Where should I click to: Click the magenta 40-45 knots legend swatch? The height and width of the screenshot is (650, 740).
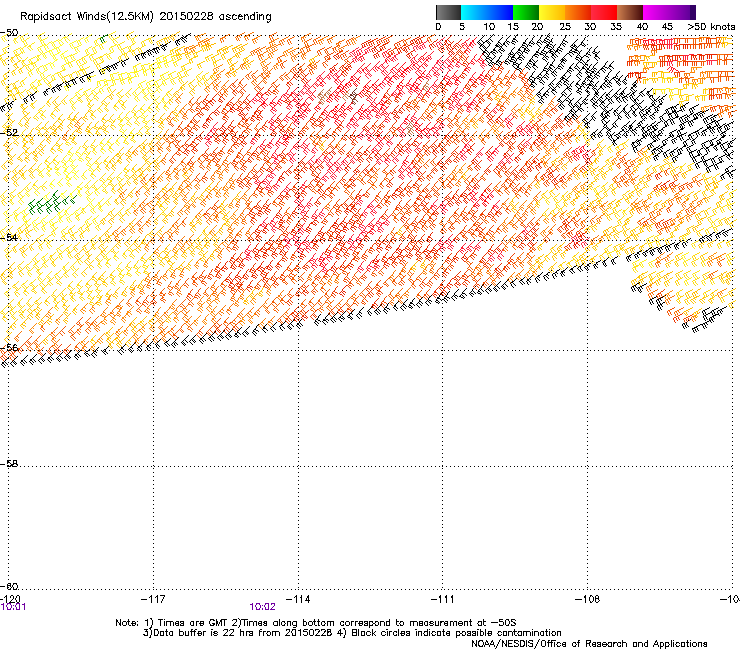pyautogui.click(x=656, y=12)
